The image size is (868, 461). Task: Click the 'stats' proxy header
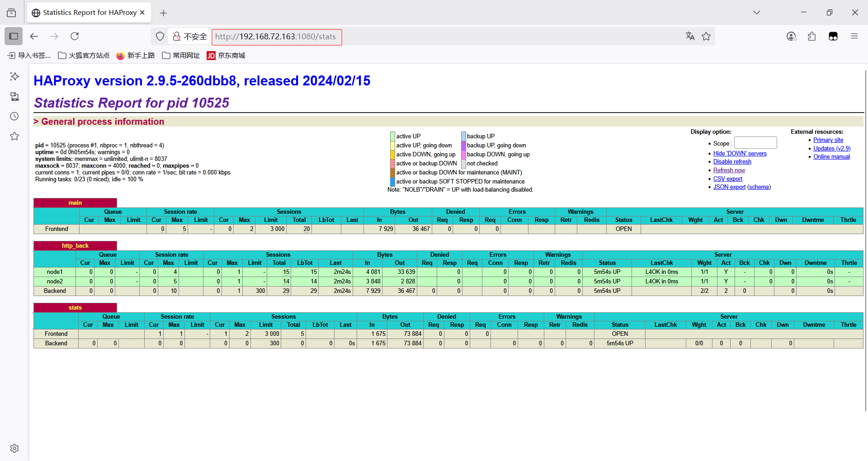[75, 308]
